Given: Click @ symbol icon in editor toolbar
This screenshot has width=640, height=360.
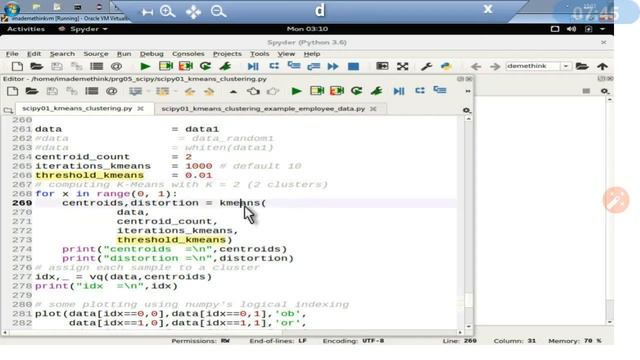Looking at the screenshot, I should 111,91.
